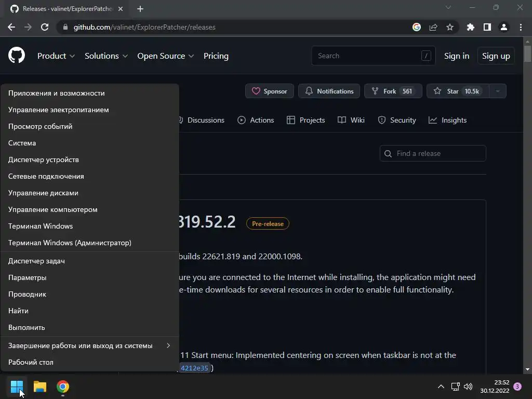The height and width of the screenshot is (399, 532).
Task: Open File Explorer from taskbar
Action: [39, 387]
